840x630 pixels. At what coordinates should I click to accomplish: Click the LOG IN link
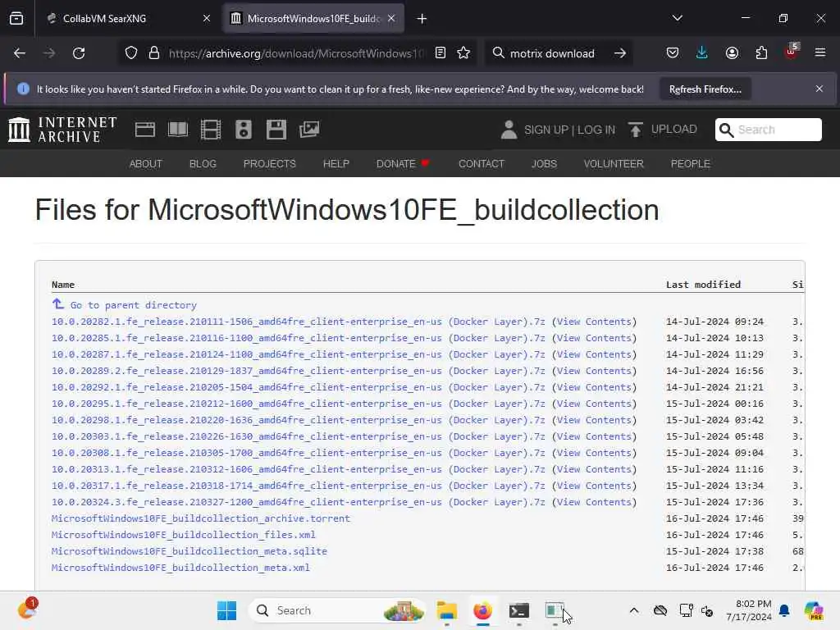[x=596, y=130]
